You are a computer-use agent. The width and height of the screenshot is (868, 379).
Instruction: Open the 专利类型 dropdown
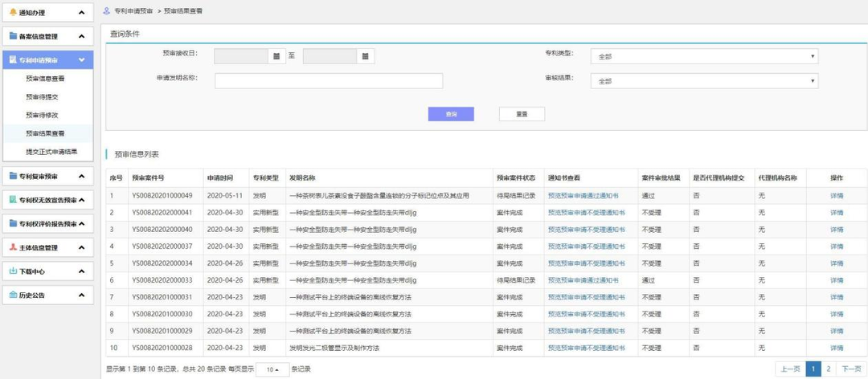[704, 57]
